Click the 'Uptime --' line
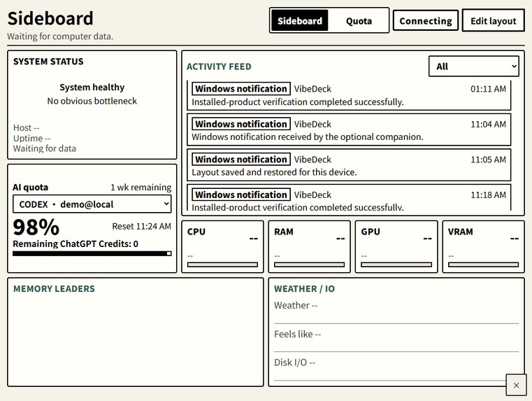This screenshot has height=401, width=532. point(32,138)
